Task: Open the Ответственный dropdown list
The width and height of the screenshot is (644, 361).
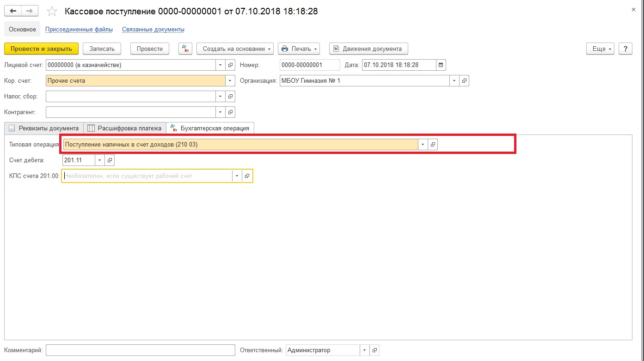Action: (364, 350)
